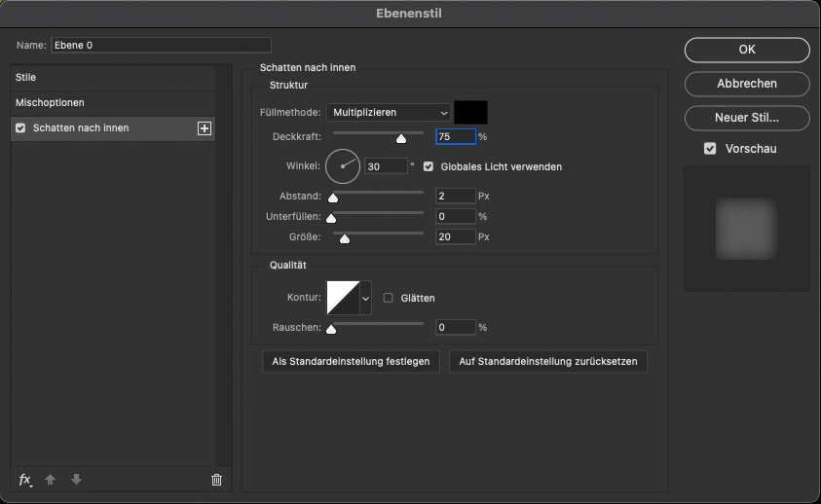Image resolution: width=821 pixels, height=504 pixels.
Task: Toggle the Vorschau checkbox
Action: 710,149
